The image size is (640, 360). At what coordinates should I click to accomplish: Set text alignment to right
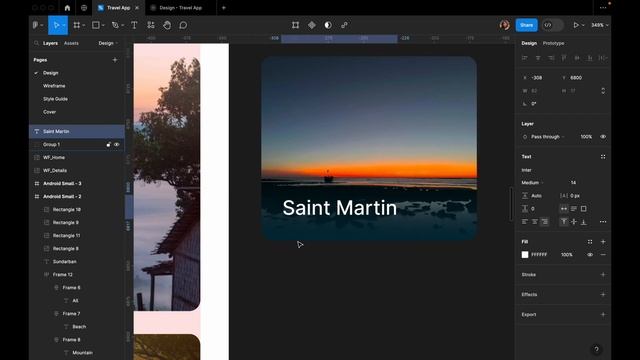click(544, 222)
